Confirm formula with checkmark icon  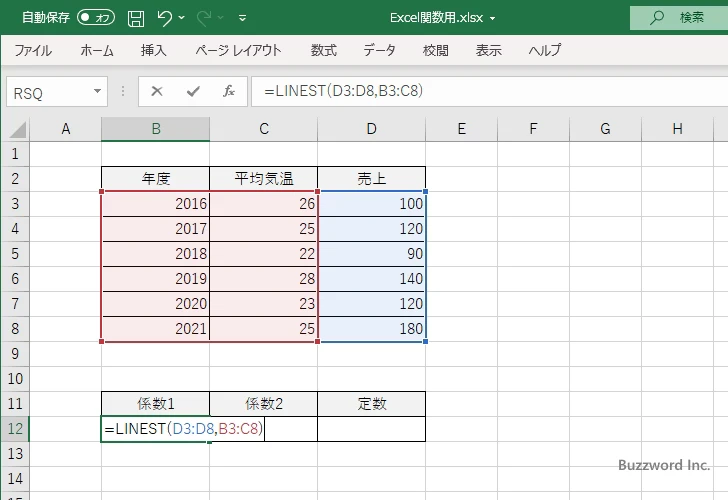click(x=193, y=91)
